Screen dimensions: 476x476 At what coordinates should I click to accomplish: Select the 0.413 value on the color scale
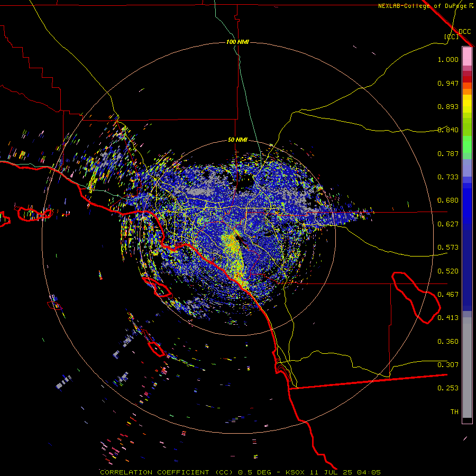448,318
